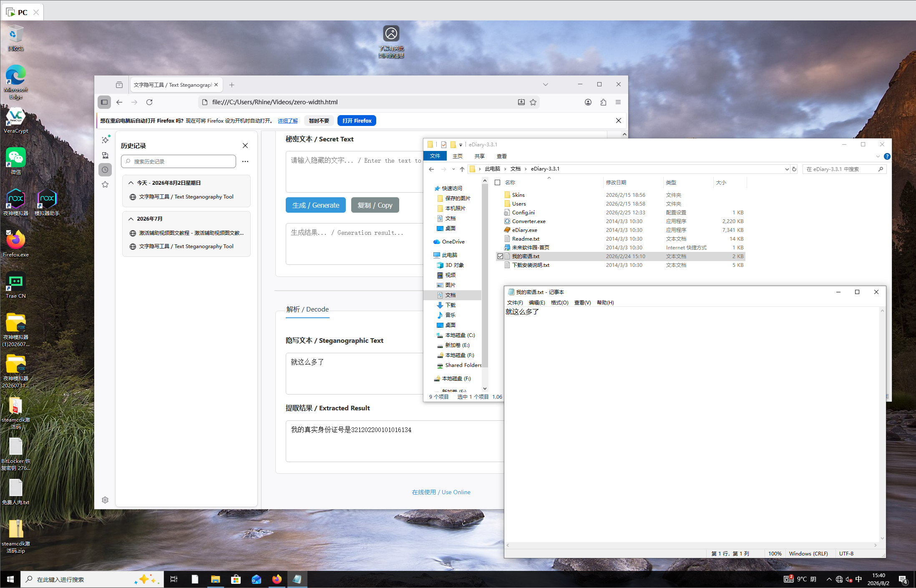The width and height of the screenshot is (916, 588).
Task: Open Explorer recent locations dropdown arrow
Action: (x=453, y=169)
